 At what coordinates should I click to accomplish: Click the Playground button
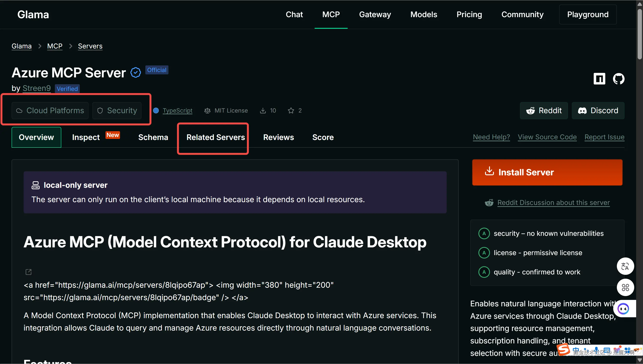(x=588, y=15)
